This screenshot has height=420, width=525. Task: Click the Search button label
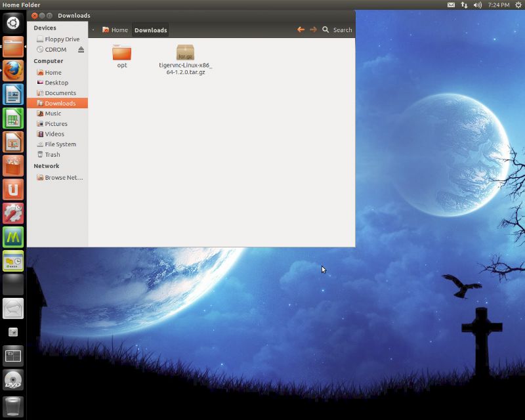pyautogui.click(x=342, y=30)
